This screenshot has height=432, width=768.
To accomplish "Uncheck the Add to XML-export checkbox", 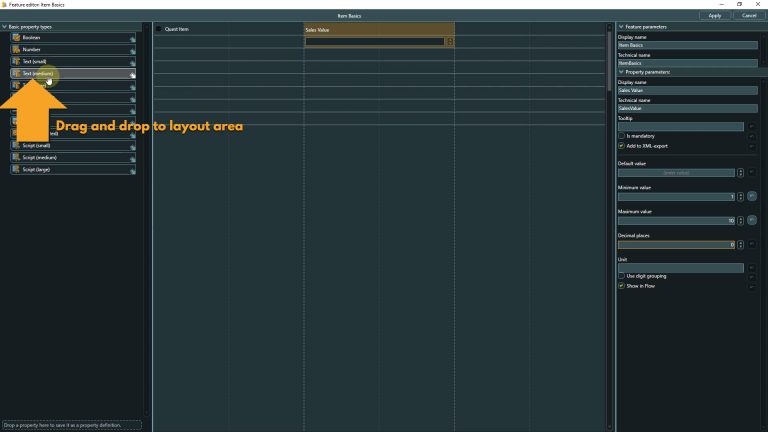I will tap(621, 146).
